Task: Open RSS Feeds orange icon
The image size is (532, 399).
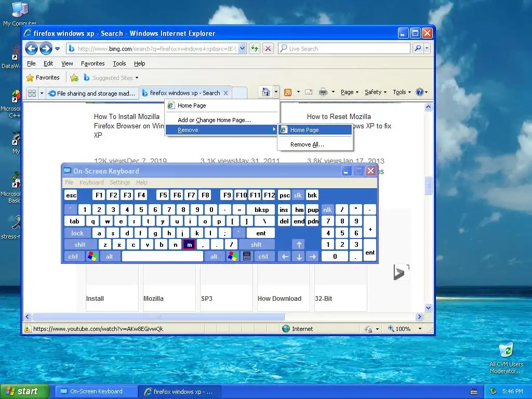Action: pyautogui.click(x=288, y=92)
